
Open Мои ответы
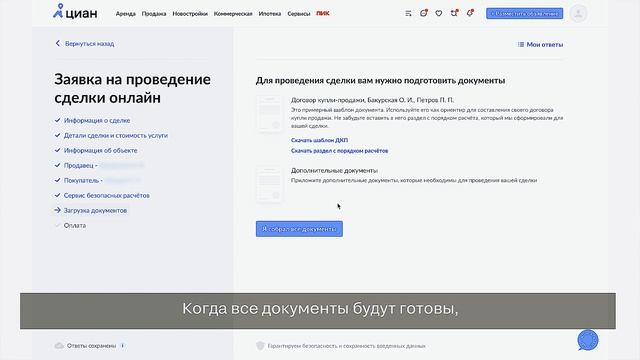(540, 44)
